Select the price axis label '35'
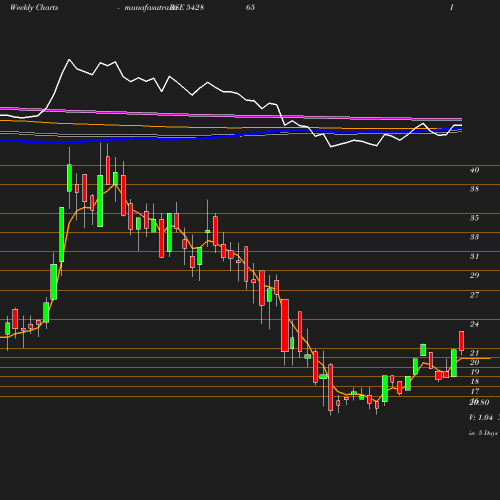500x500 pixels. pyautogui.click(x=474, y=218)
